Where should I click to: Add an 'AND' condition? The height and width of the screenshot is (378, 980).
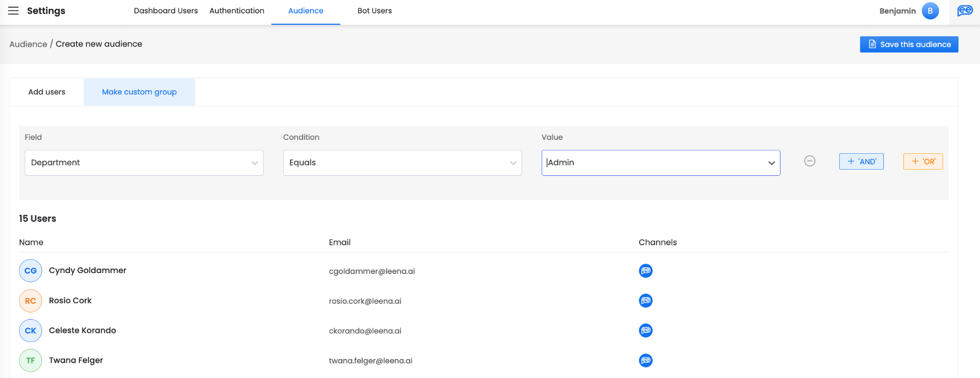pos(861,161)
